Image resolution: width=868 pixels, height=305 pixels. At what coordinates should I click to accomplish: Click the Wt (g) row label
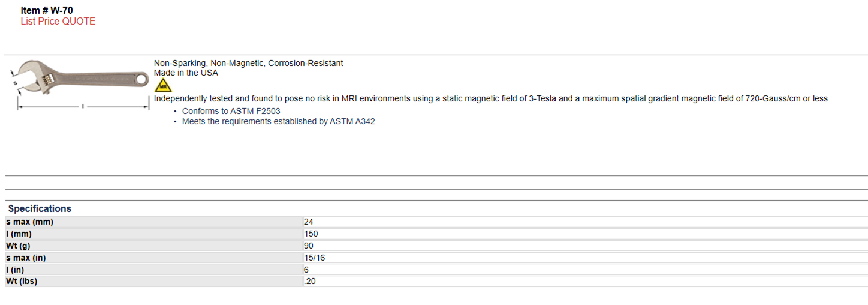[x=153, y=246]
